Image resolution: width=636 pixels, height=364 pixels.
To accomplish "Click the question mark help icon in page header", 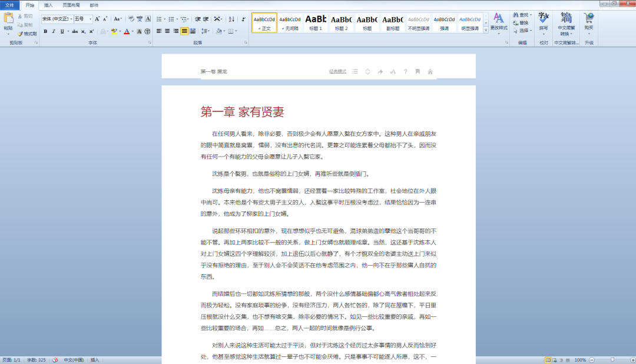I will (x=405, y=71).
